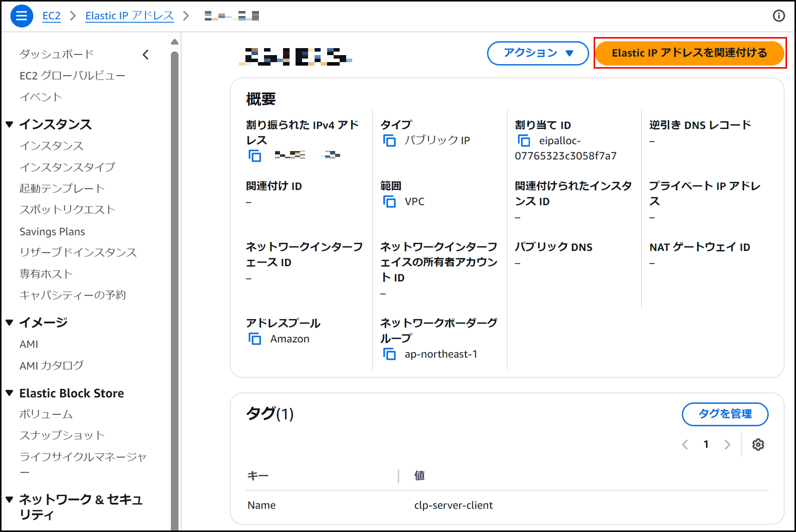
Task: Collapse the インスタンス sidebar section
Action: coord(10,124)
